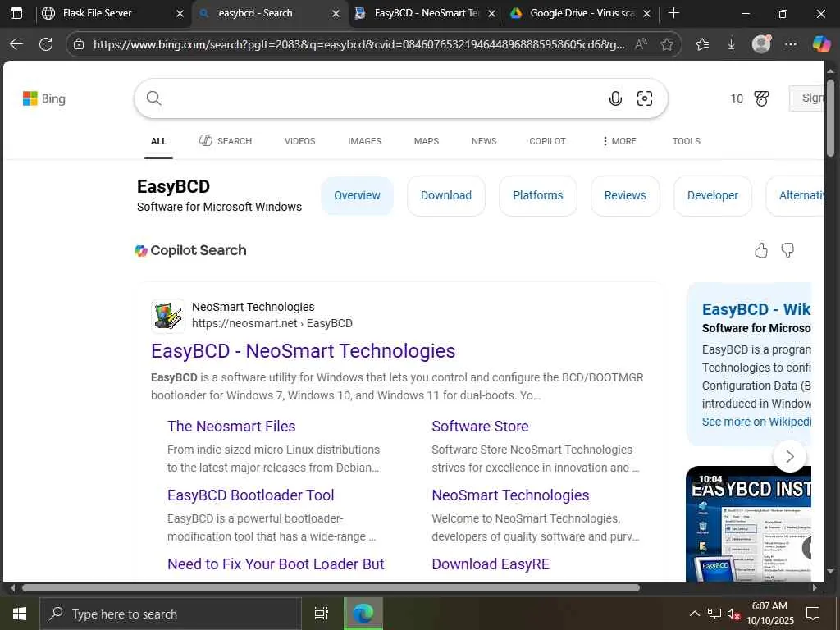Open Windows Start menu
Image resolution: width=840 pixels, height=630 pixels.
click(x=20, y=614)
